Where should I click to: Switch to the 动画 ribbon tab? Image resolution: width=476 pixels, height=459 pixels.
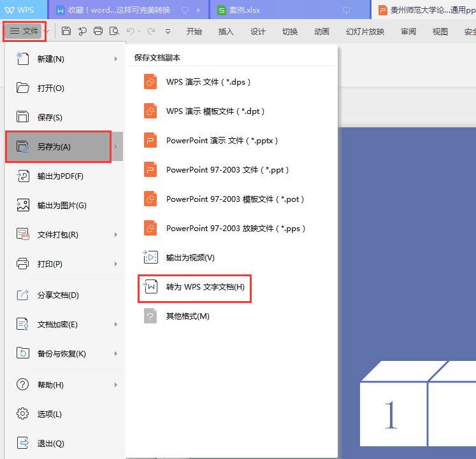(322, 32)
